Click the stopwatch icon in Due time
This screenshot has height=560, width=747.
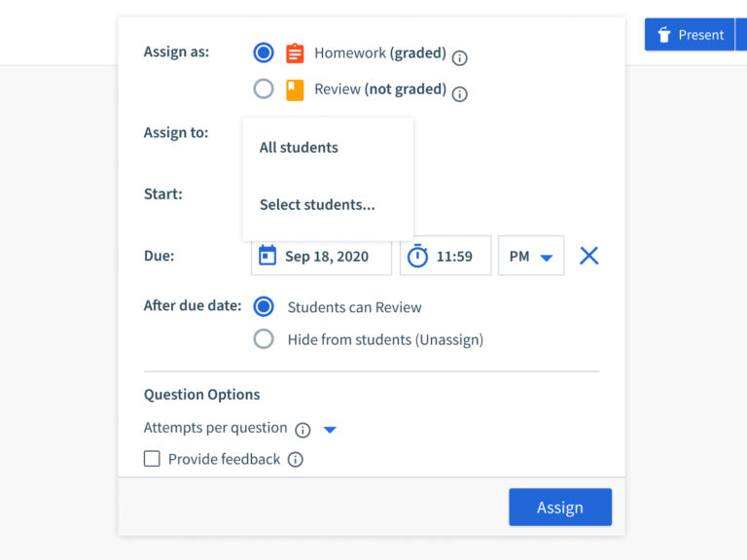click(417, 256)
